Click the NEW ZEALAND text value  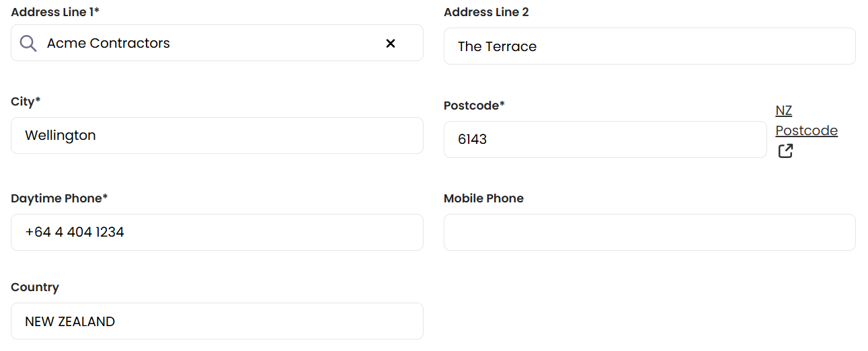70,322
